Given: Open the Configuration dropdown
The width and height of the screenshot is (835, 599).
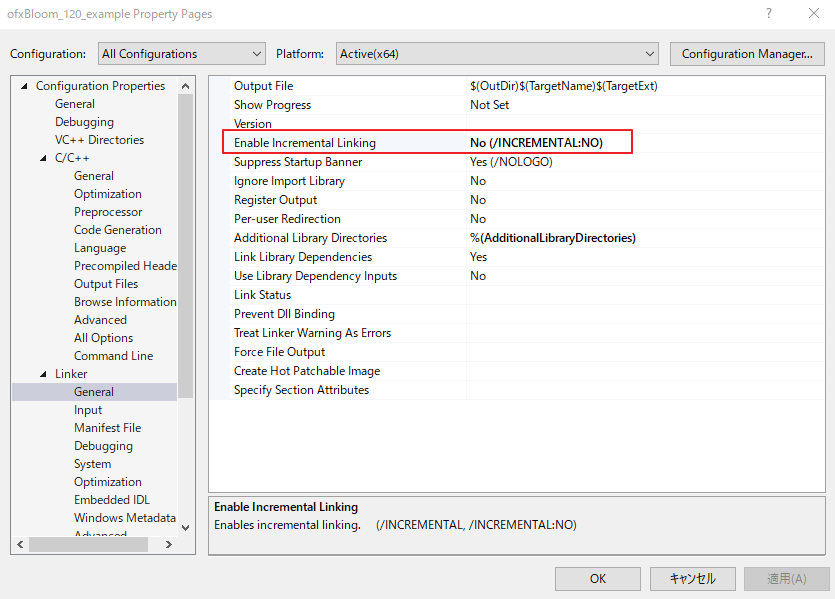Looking at the screenshot, I should click(181, 53).
